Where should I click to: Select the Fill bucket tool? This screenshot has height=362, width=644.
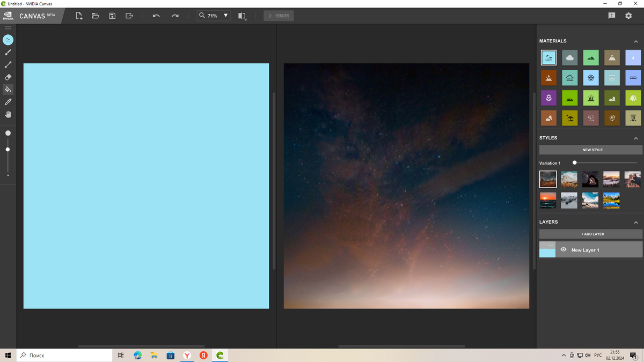click(x=8, y=90)
